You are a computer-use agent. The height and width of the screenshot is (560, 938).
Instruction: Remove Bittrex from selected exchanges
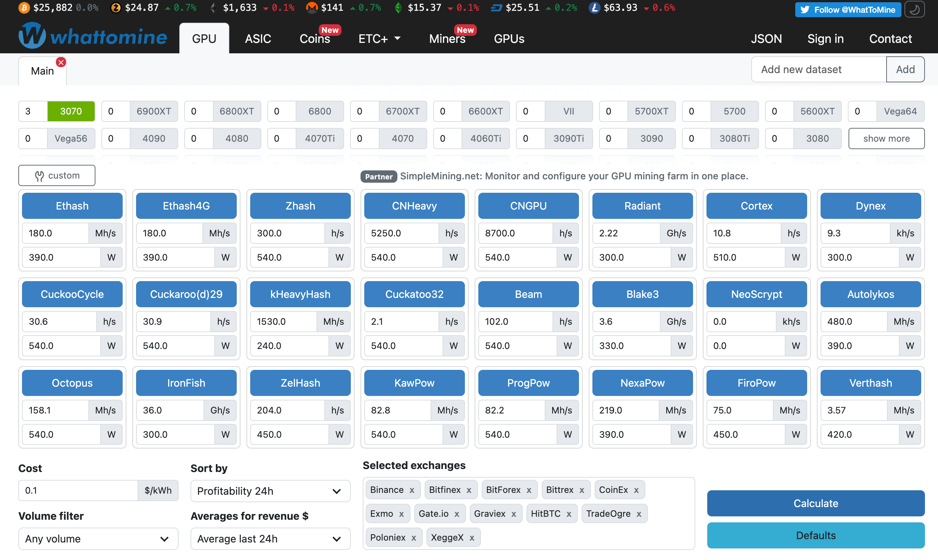pyautogui.click(x=581, y=490)
